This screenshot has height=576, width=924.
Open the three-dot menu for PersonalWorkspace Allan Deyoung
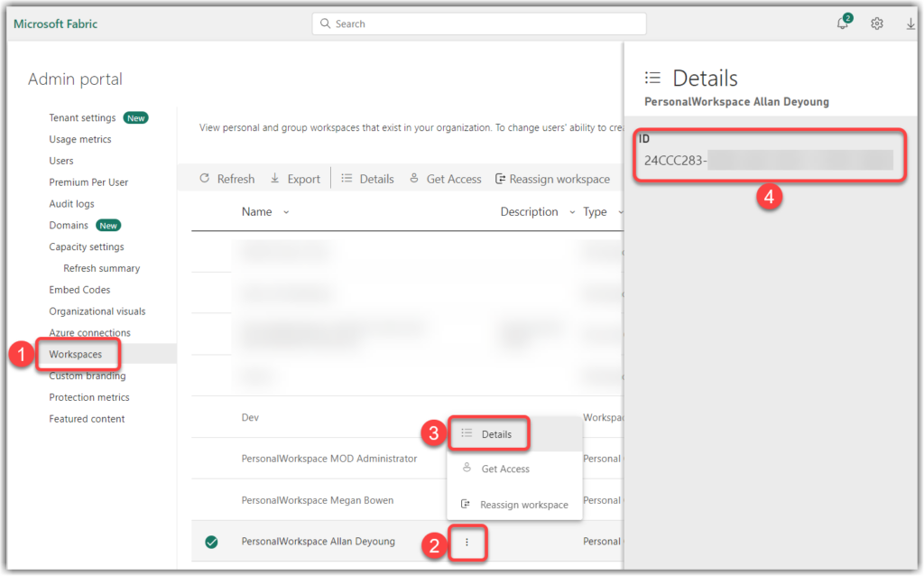pos(467,542)
